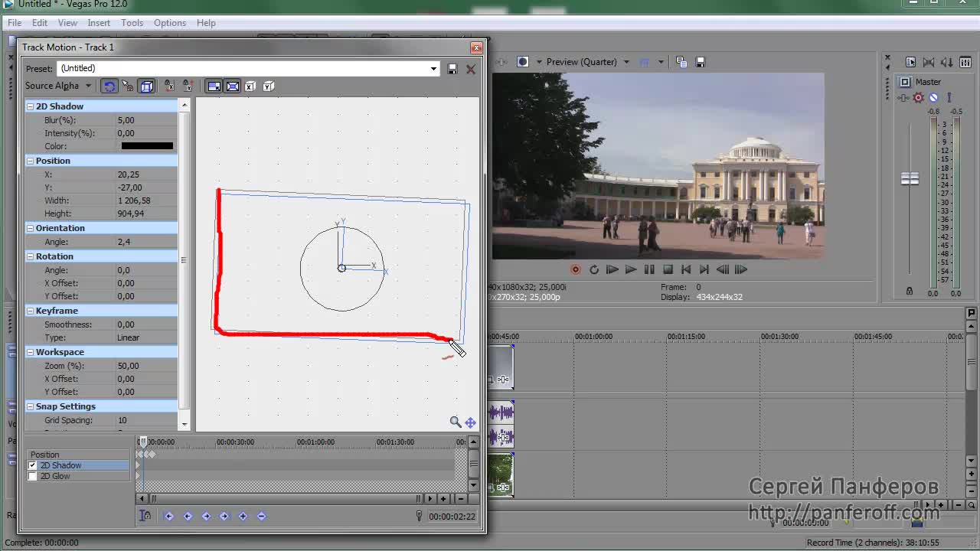
Task: Open Preview (Quarter) quality dropdown
Action: [x=626, y=62]
